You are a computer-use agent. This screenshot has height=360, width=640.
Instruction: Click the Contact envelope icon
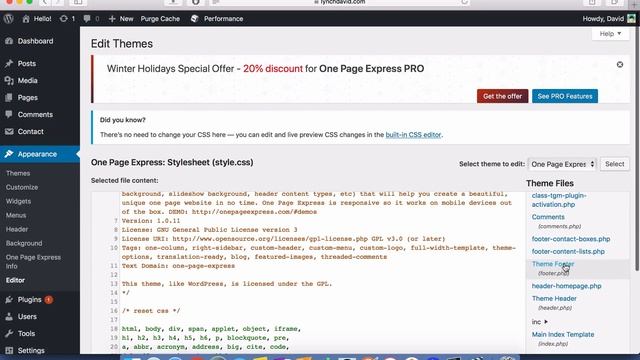click(x=9, y=131)
